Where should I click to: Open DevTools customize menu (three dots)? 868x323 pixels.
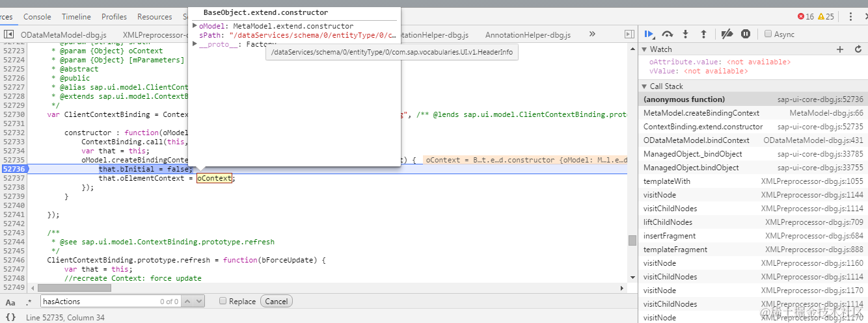point(851,17)
